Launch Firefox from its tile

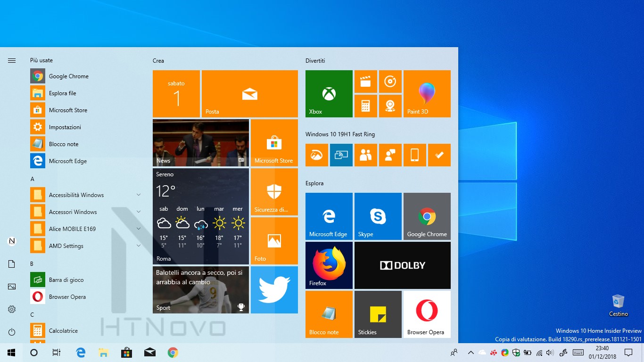[x=328, y=265]
